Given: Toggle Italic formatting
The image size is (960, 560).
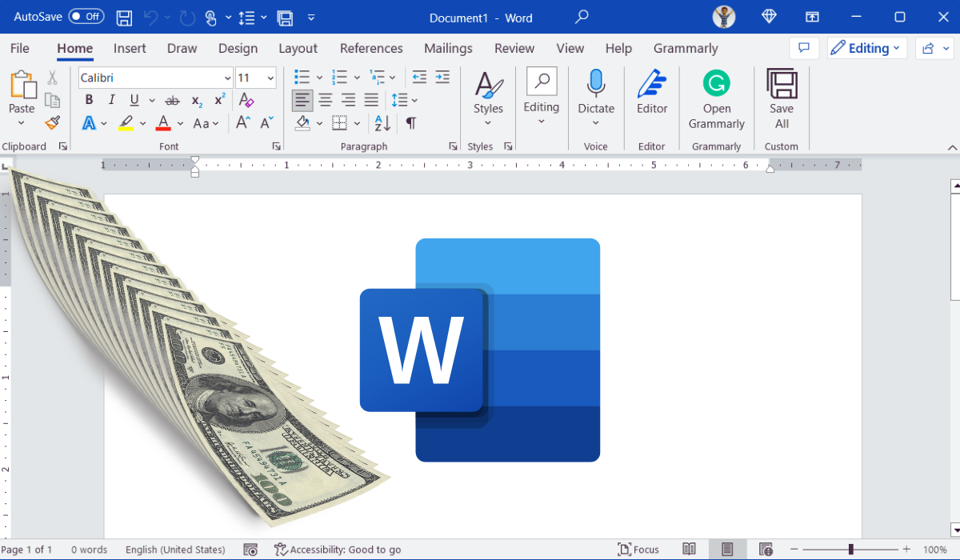Looking at the screenshot, I should point(111,100).
